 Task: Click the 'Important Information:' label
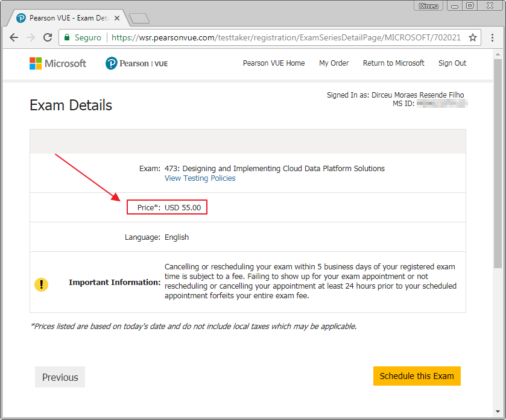(115, 283)
